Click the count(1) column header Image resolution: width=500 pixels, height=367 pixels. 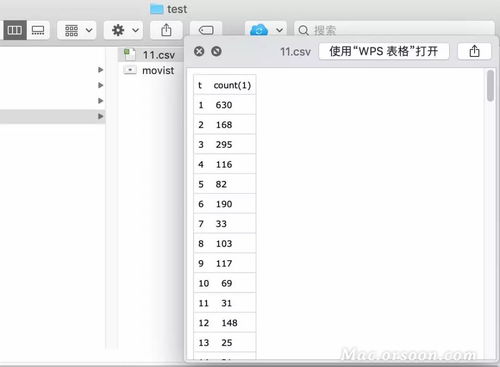(x=232, y=85)
